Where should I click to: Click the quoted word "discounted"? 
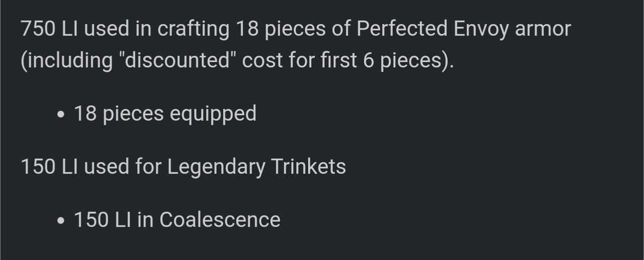(x=176, y=60)
